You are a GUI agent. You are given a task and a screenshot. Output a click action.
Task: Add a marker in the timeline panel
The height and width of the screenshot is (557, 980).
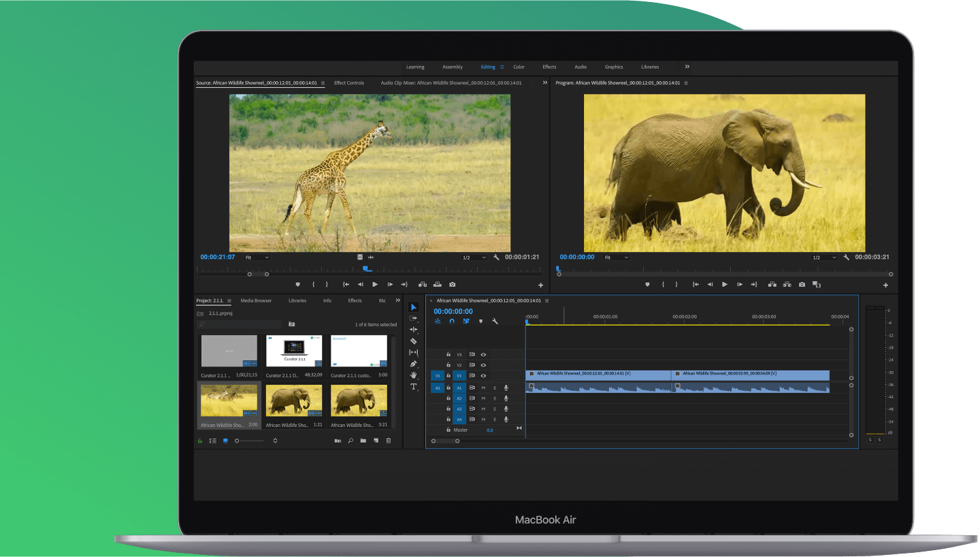(480, 321)
